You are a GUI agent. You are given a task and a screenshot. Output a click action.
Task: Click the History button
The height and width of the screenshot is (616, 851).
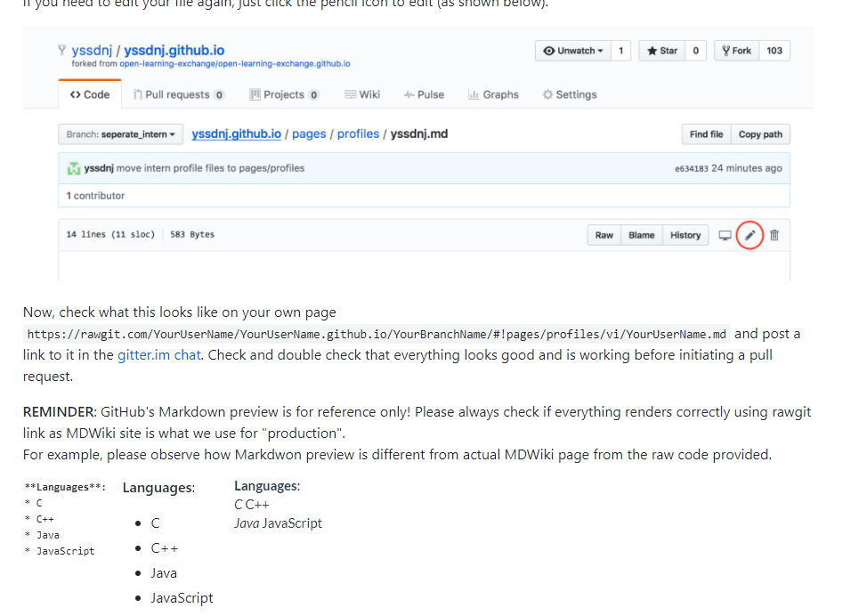pyautogui.click(x=685, y=235)
